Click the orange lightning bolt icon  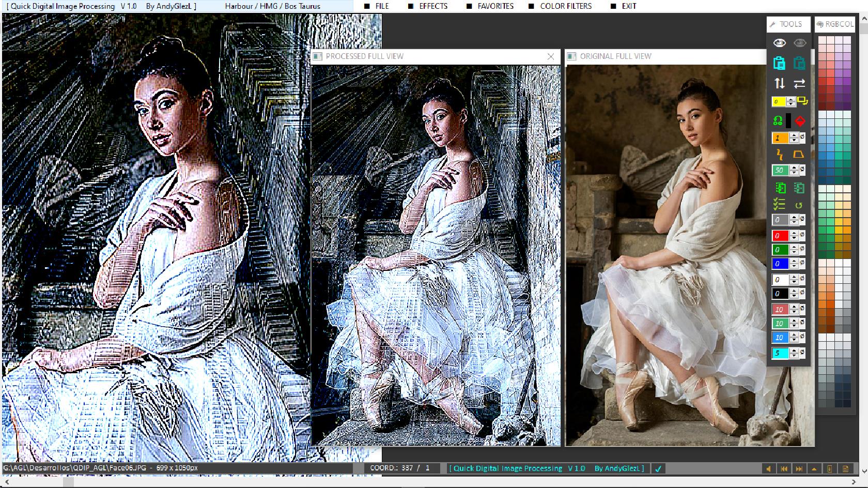point(780,154)
